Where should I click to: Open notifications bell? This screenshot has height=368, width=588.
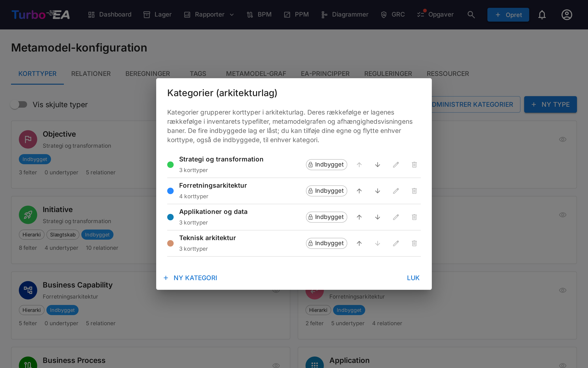pyautogui.click(x=542, y=14)
